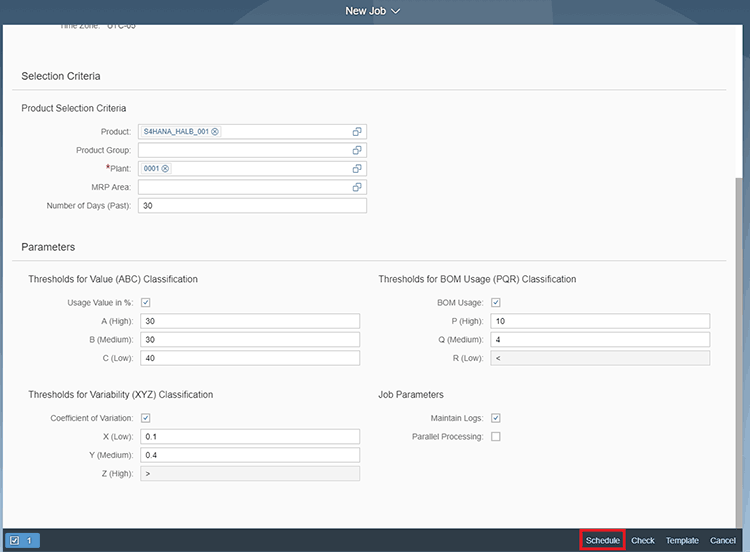Click the Check button in the footer
750x552 pixels.
643,540
